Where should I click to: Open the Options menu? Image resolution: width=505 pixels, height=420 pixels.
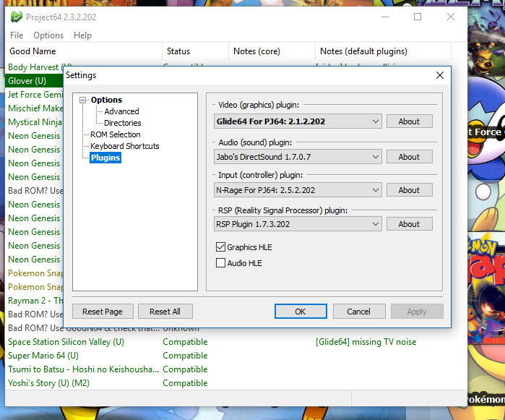tap(48, 35)
